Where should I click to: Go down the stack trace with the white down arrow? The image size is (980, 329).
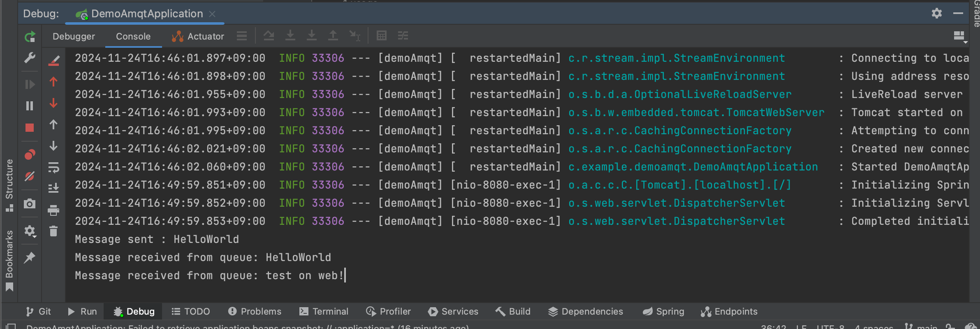53,146
